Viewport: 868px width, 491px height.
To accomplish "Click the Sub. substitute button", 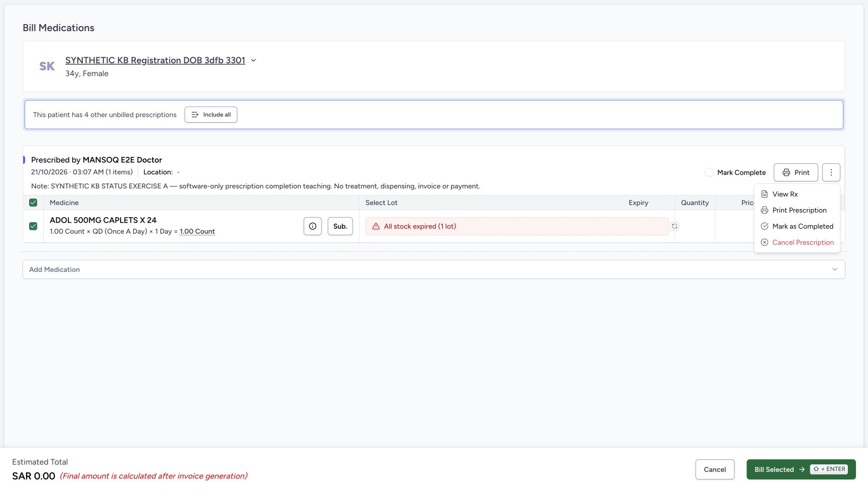I will click(x=340, y=226).
